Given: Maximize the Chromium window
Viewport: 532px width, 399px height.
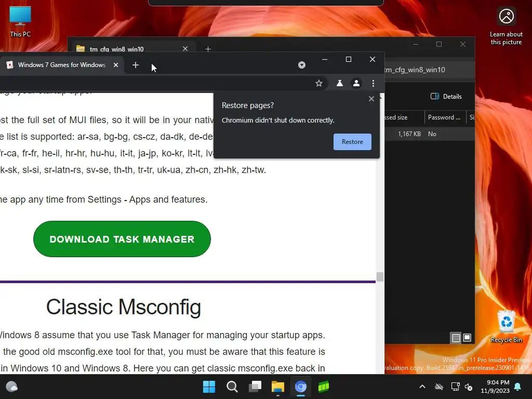Looking at the screenshot, I should click(x=349, y=59).
